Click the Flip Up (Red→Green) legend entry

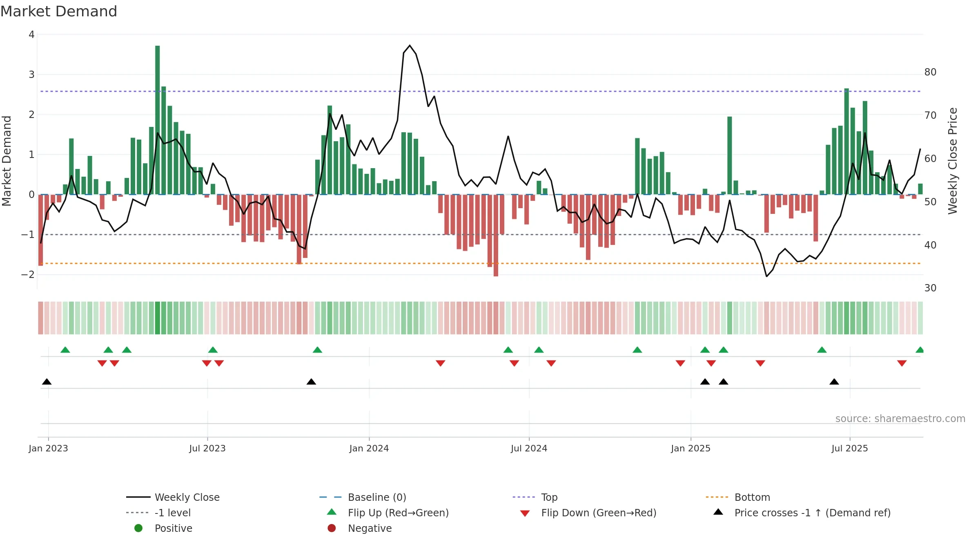[388, 513]
